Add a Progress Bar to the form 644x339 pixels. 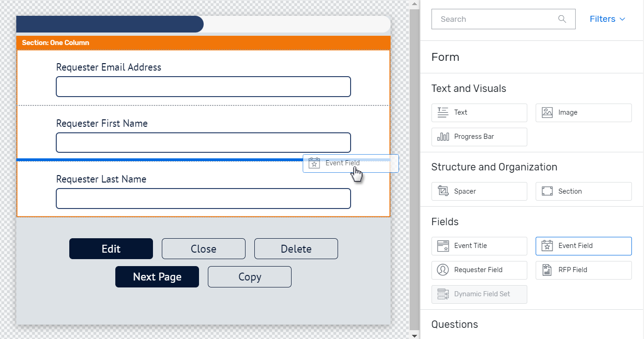point(479,137)
